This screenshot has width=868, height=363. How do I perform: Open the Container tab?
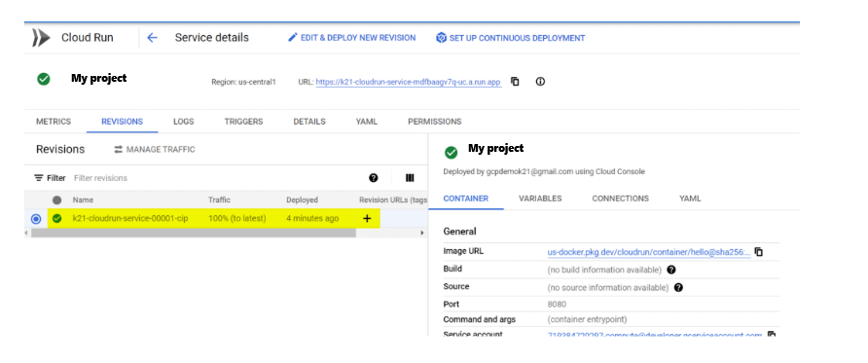465,199
